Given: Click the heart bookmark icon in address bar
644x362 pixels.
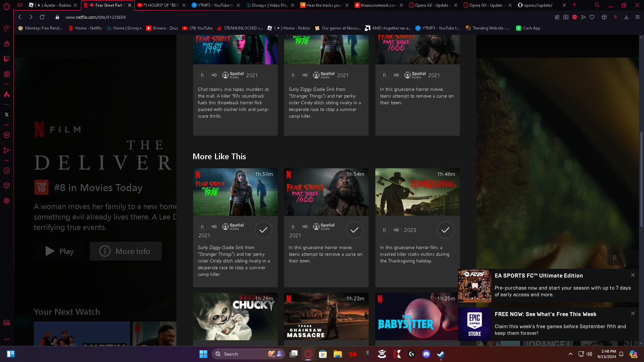Looking at the screenshot, I should pyautogui.click(x=592, y=17).
